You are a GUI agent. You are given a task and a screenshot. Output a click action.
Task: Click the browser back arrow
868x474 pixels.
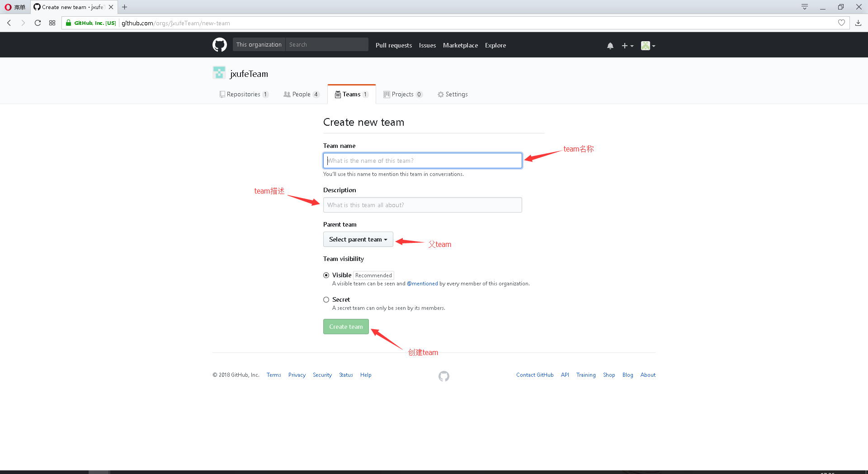click(x=9, y=23)
